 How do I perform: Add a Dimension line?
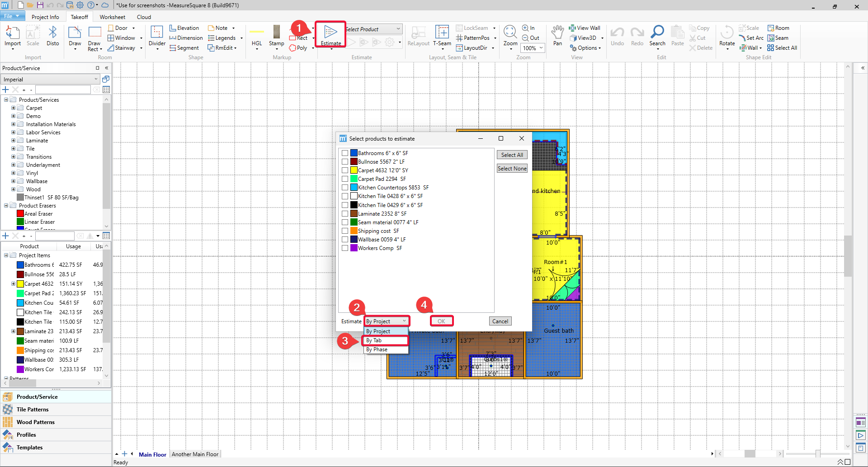[x=186, y=38]
